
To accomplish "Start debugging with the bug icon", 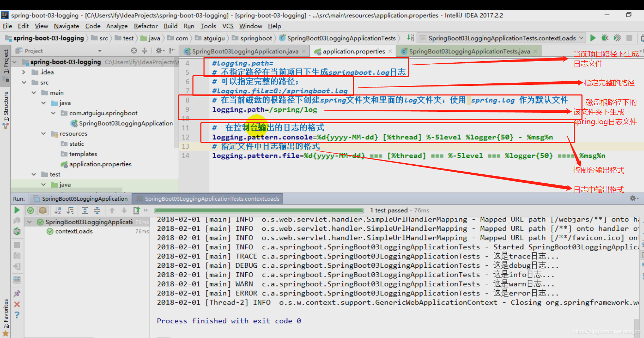I will 605,38.
